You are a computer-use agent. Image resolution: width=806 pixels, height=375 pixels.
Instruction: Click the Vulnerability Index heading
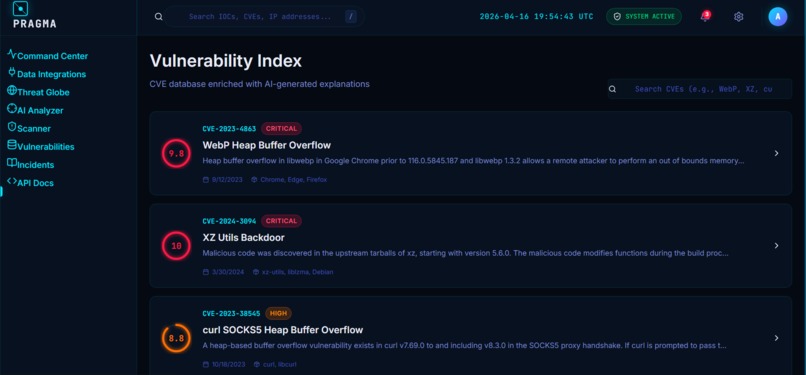(x=226, y=61)
